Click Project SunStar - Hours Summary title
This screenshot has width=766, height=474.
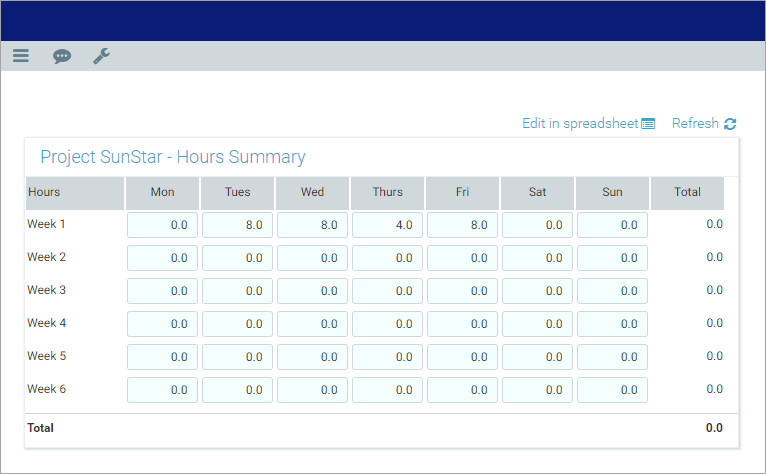pyautogui.click(x=173, y=157)
